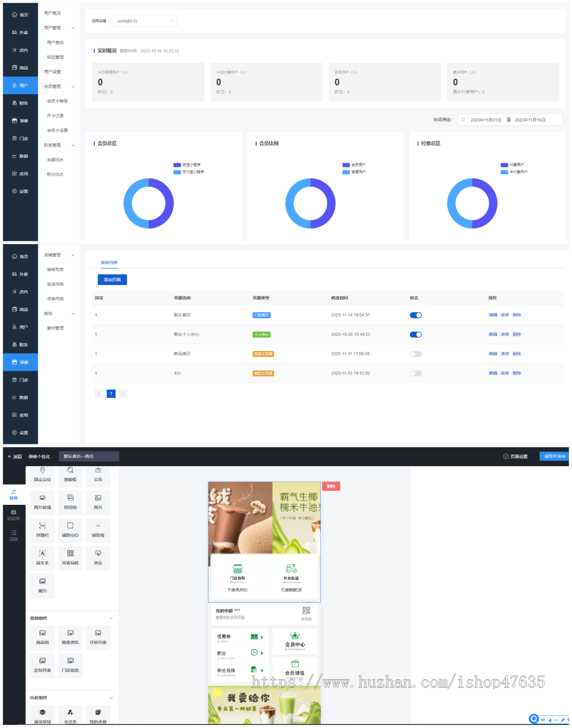Open the 全店风格 submenu item
The width and height of the screenshot is (572, 728).
[x=55, y=284]
